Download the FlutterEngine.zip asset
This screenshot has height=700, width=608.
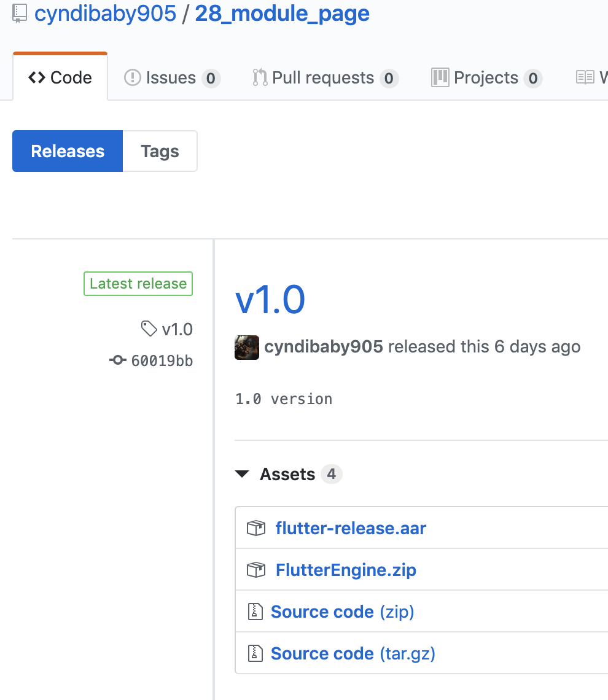(x=346, y=570)
